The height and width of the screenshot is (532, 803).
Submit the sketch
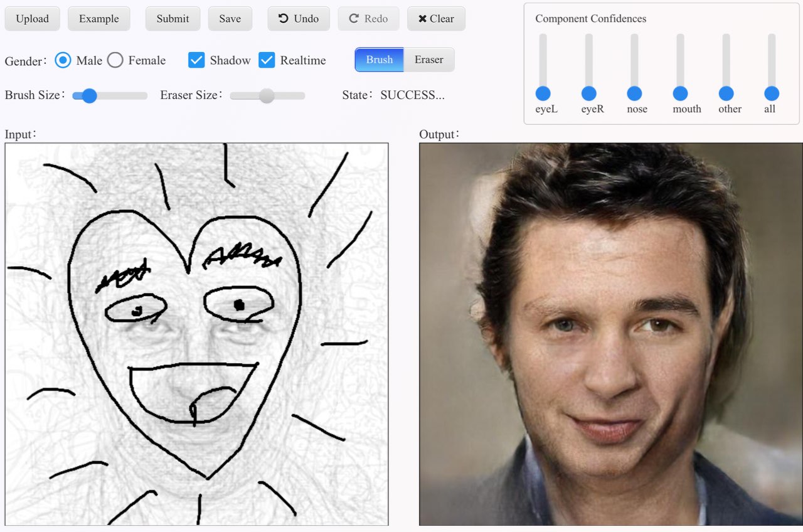point(173,19)
